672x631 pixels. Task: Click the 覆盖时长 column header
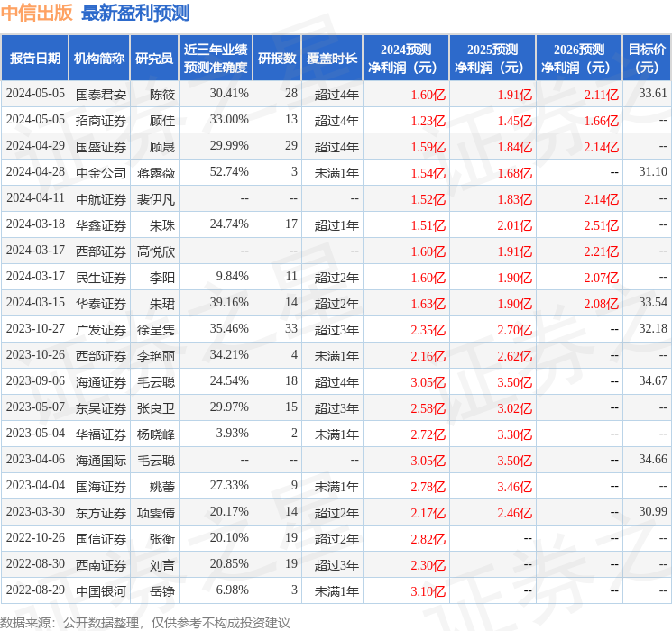332,58
